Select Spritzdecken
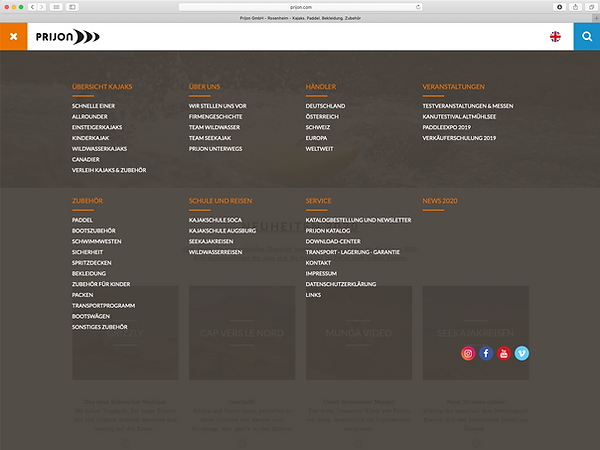Screen dimensions: 600x450 pos(92,263)
